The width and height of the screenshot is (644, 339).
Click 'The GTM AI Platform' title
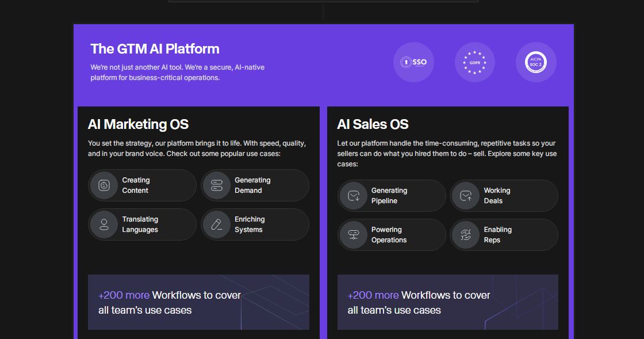155,49
